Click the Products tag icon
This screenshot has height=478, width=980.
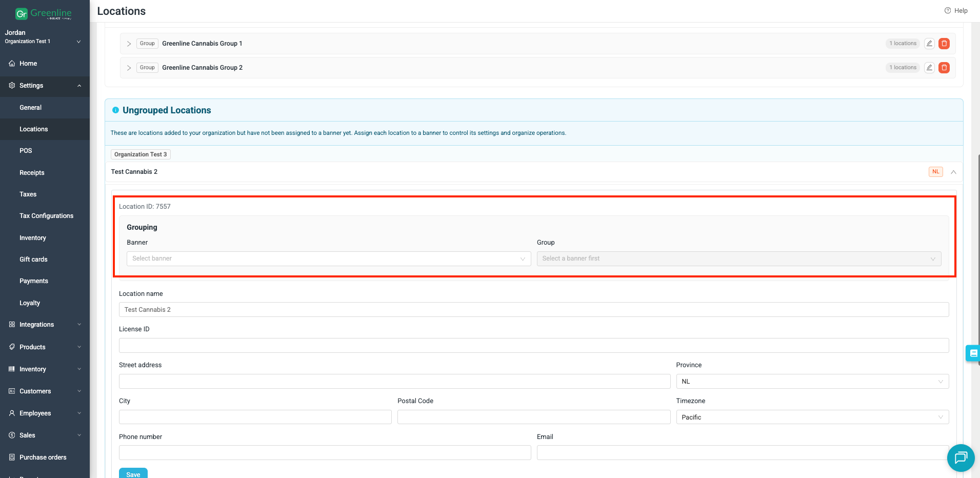click(12, 347)
